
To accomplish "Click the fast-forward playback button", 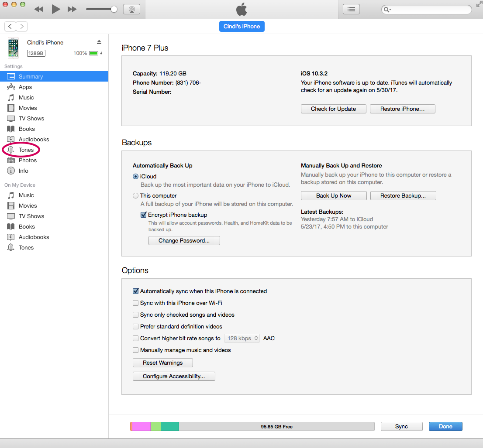I will point(72,9).
